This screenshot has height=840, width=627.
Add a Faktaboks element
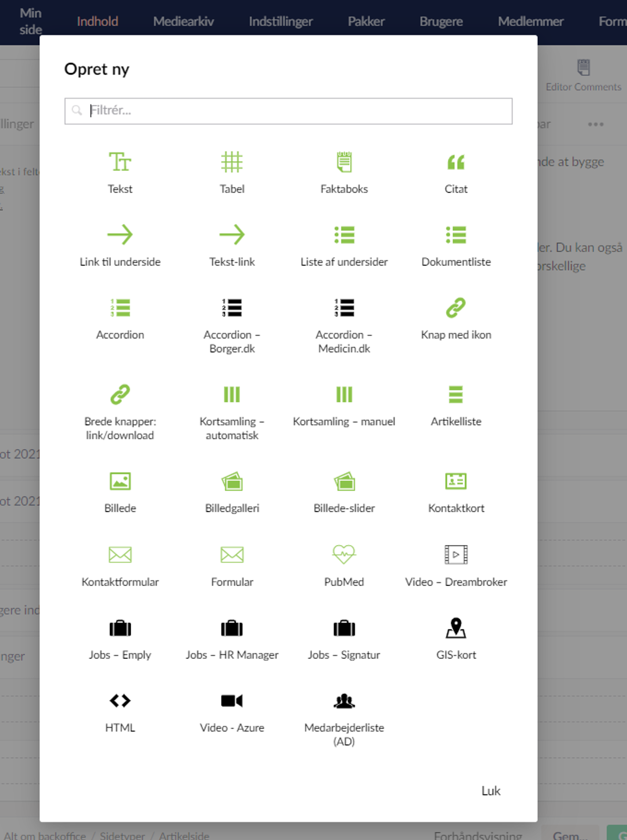point(344,162)
